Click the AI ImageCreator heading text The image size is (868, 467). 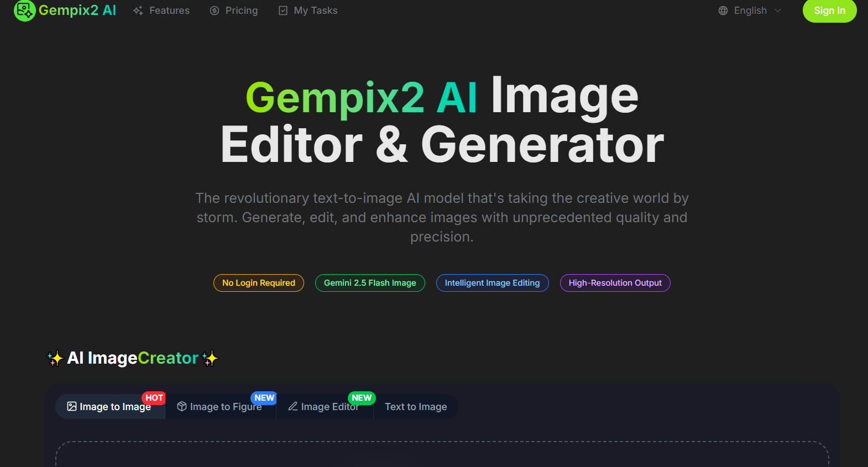[x=133, y=358]
